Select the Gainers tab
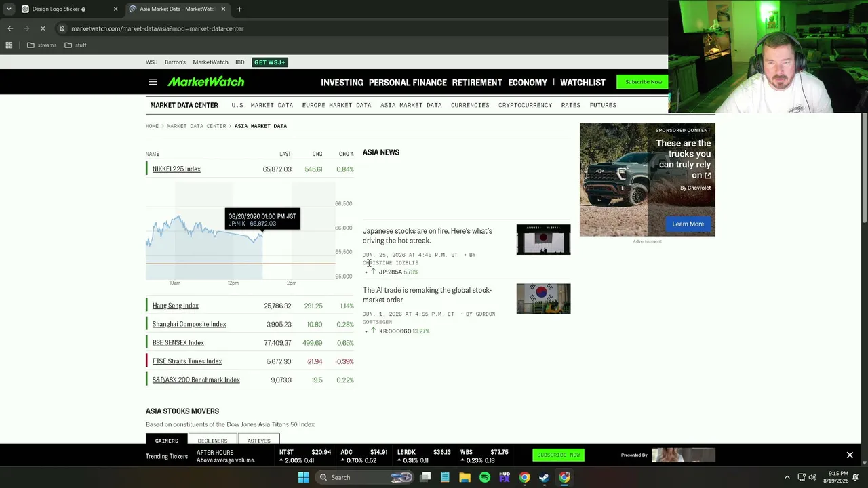The height and width of the screenshot is (488, 868). tap(166, 440)
